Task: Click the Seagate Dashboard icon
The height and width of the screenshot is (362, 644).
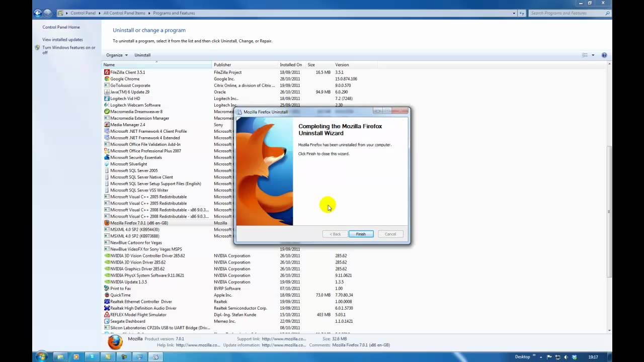Action: [x=107, y=321]
